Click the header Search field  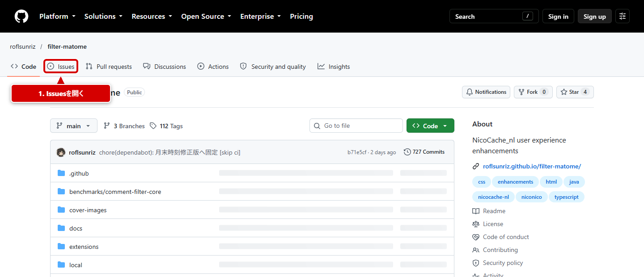click(x=494, y=17)
